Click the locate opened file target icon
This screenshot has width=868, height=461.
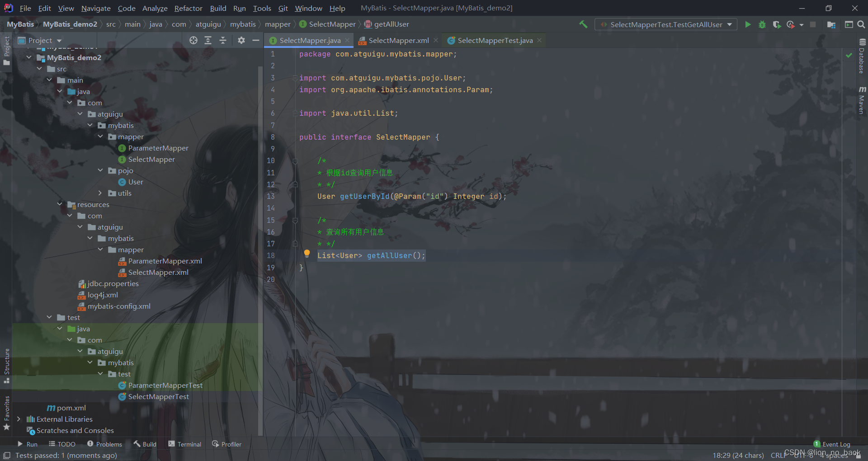pos(193,40)
